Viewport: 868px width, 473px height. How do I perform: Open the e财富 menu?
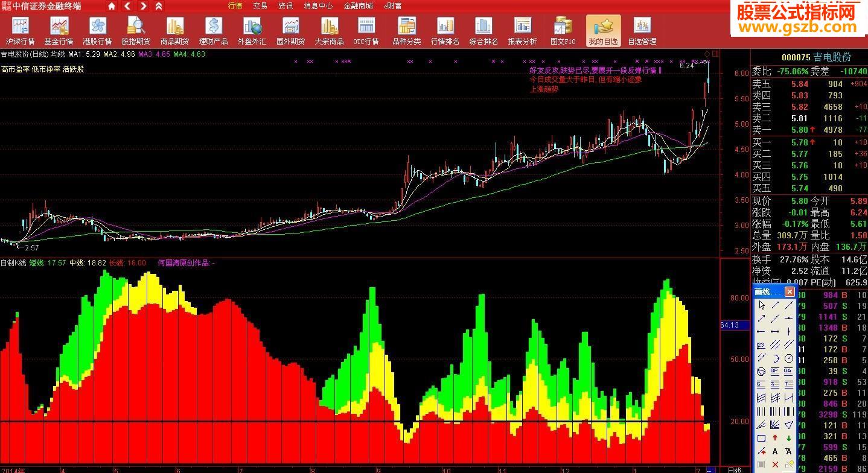393,6
